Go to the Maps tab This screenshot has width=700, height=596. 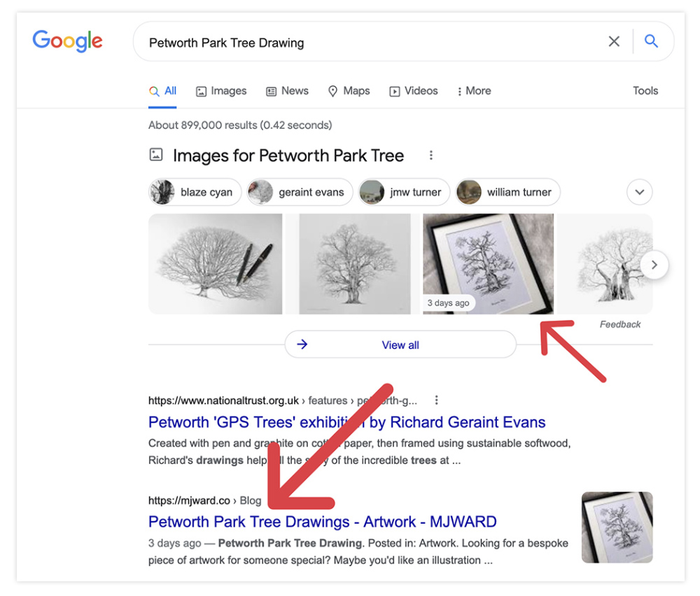(349, 91)
